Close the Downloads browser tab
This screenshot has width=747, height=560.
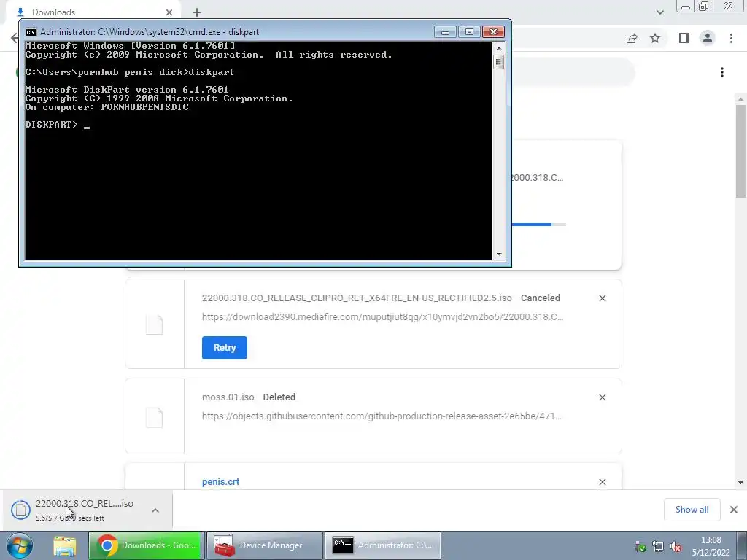169,12
